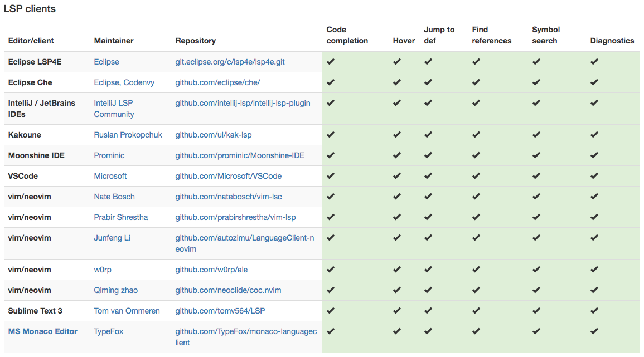Click Symbol search checkmark for Qiming zhao row
644x357 pixels.
click(x=536, y=290)
